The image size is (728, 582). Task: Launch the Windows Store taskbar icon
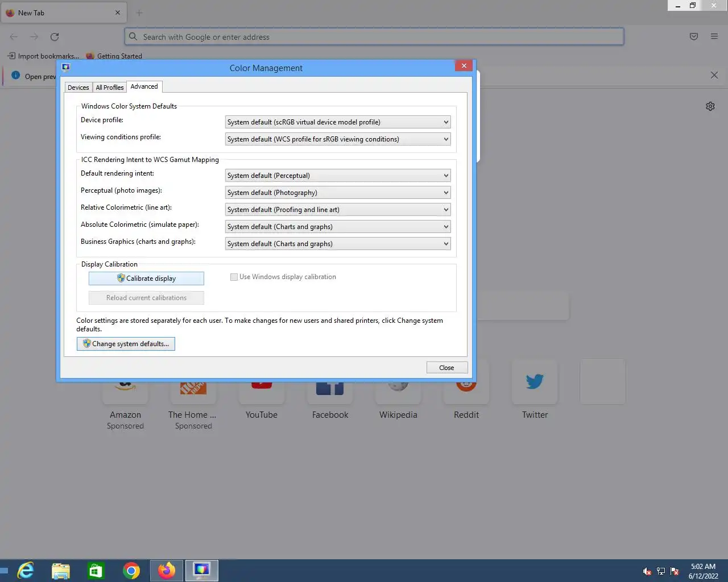click(x=96, y=570)
